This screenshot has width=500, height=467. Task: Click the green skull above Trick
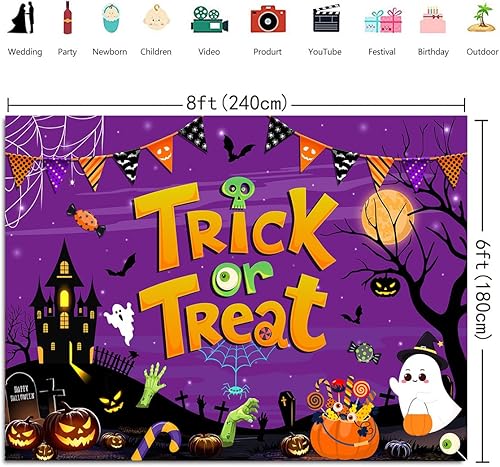[239, 193]
